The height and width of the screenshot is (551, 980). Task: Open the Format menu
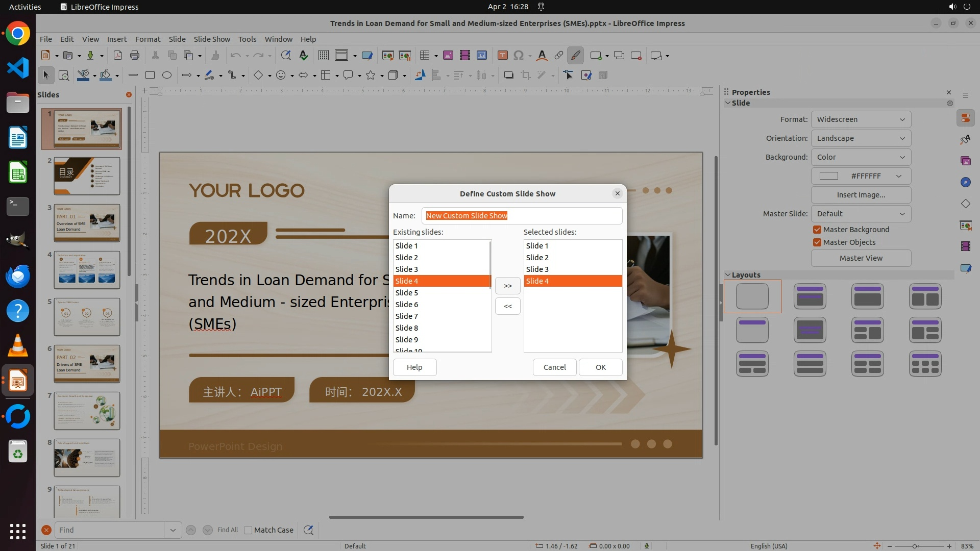pyautogui.click(x=148, y=39)
